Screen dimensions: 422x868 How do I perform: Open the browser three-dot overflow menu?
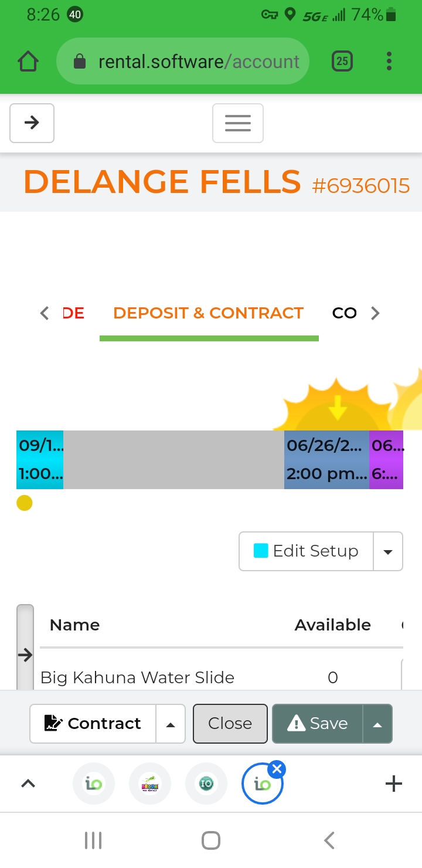click(x=389, y=62)
